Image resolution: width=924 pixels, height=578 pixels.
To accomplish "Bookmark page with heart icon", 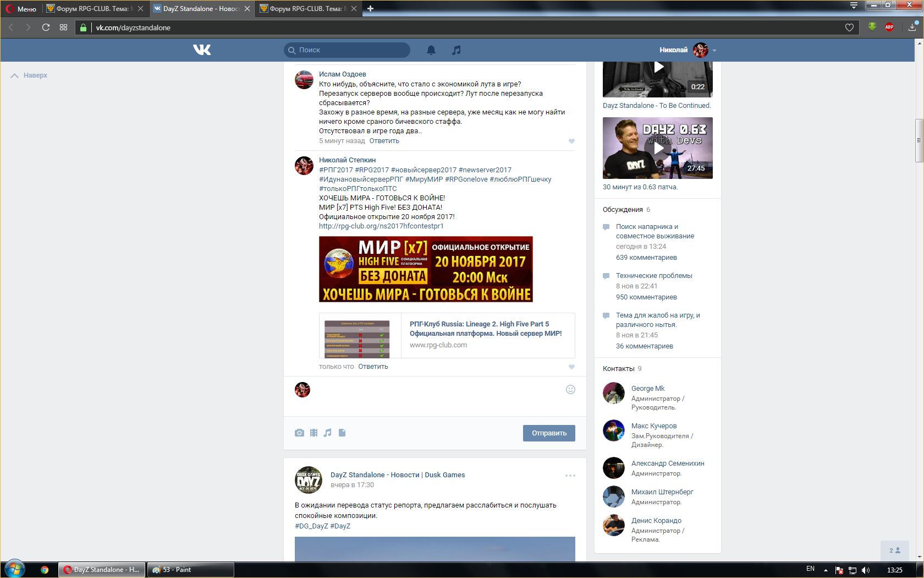I will pos(849,28).
